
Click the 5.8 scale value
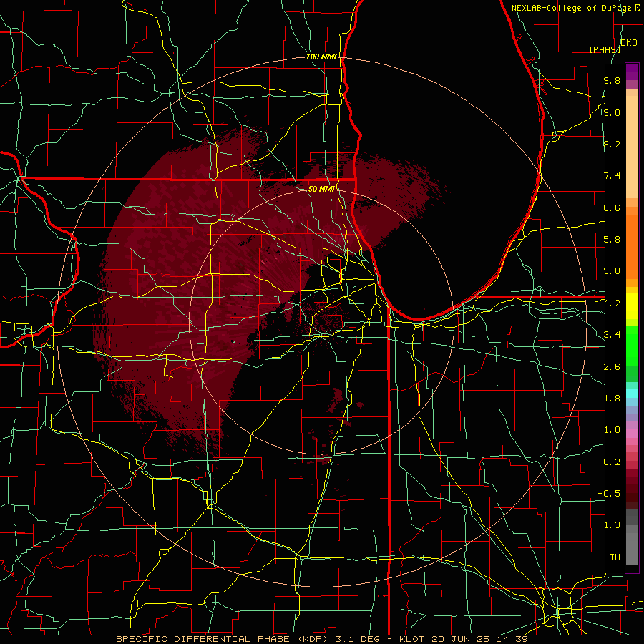(x=612, y=240)
